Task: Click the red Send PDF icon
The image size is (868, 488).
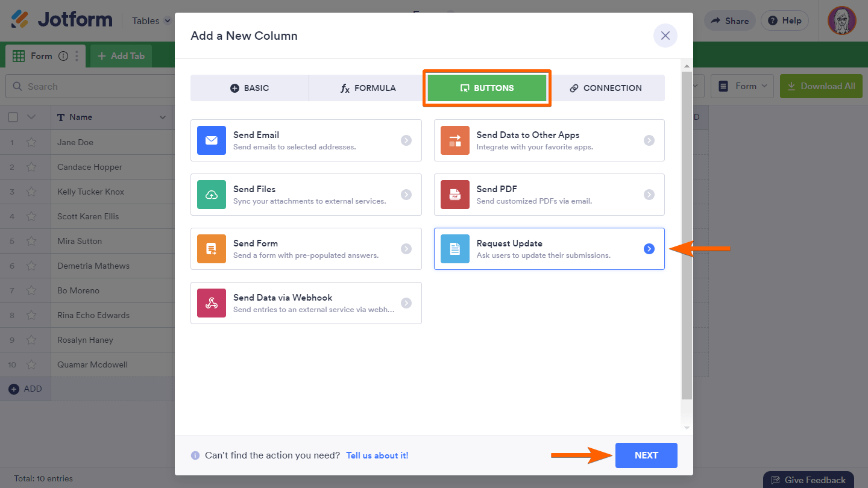Action: click(x=455, y=195)
